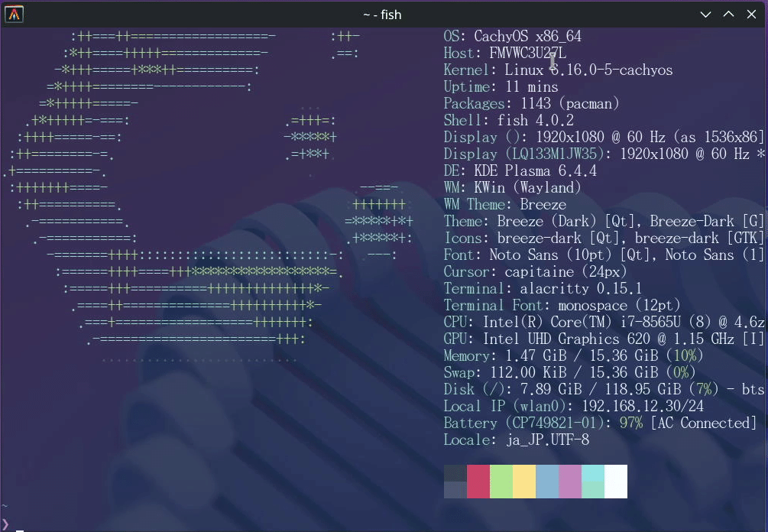The height and width of the screenshot is (532, 768).
Task: Select the green swatch in the color palette
Action: pyautogui.click(x=502, y=482)
